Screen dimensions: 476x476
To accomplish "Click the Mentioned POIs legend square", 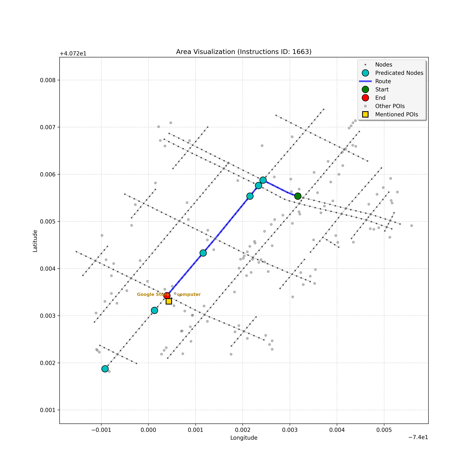I will 365,114.
